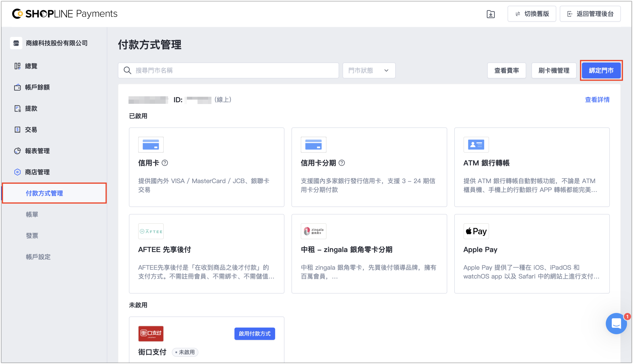Click the 未啟用 status badge on 街口支付
The width and height of the screenshot is (633, 364).
(185, 352)
